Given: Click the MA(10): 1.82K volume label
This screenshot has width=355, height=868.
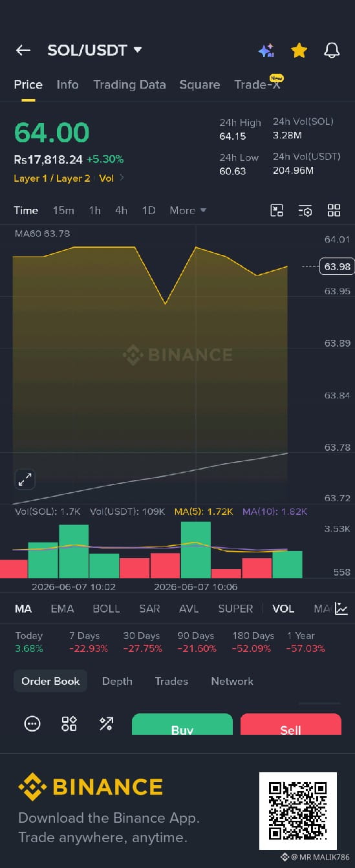Looking at the screenshot, I should (x=275, y=512).
